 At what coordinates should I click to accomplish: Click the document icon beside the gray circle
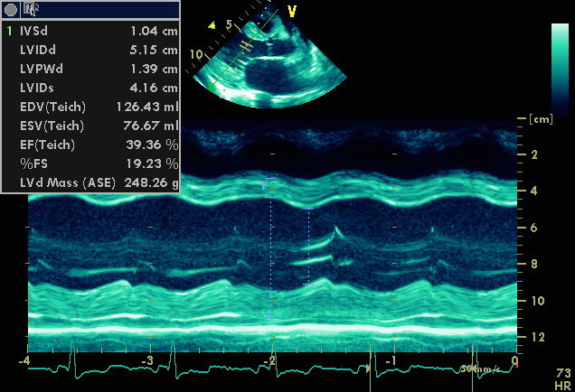(x=30, y=9)
